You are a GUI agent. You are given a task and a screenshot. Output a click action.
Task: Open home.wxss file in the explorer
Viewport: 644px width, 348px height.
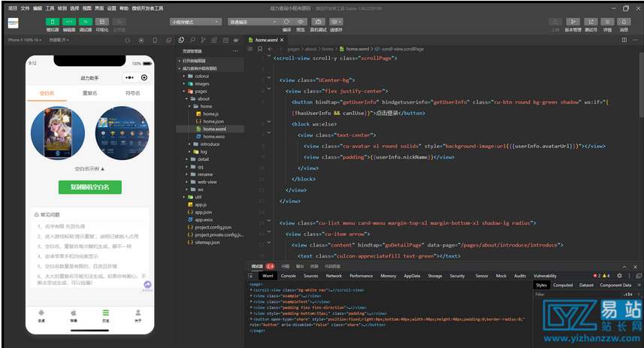pos(213,136)
